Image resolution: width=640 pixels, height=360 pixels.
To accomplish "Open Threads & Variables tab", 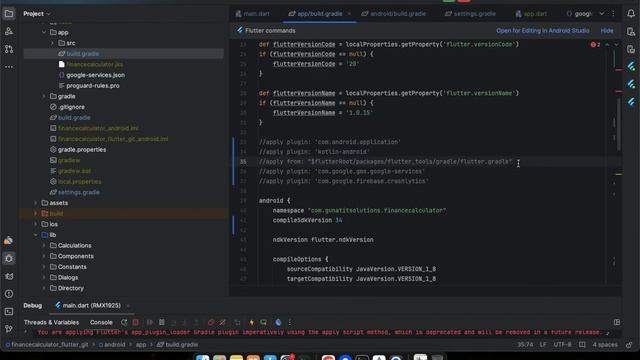I will (51, 322).
